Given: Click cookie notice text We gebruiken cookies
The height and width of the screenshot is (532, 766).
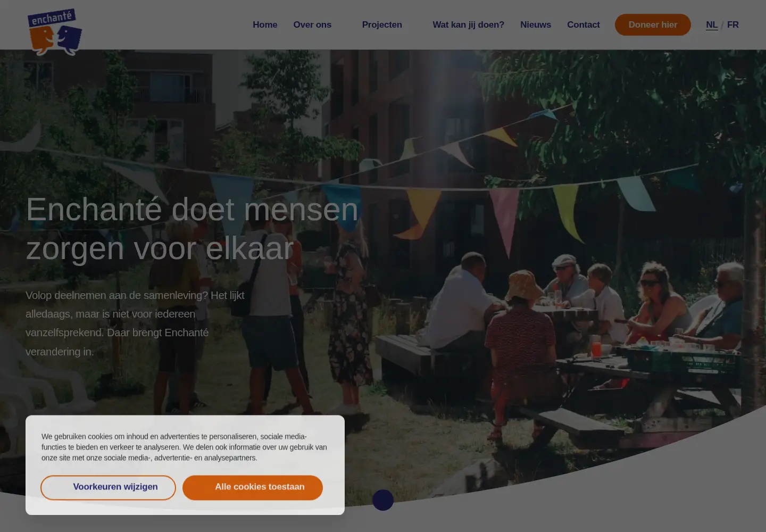Looking at the screenshot, I should 184,447.
